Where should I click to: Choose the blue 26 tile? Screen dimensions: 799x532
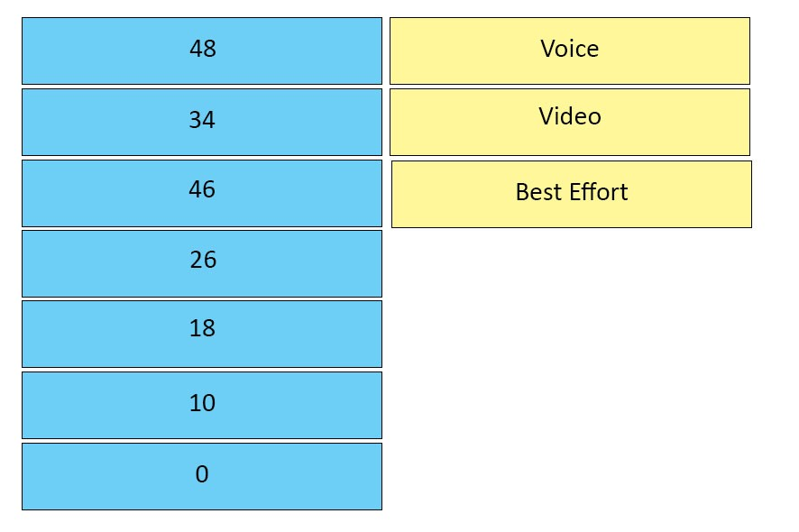pyautogui.click(x=202, y=264)
